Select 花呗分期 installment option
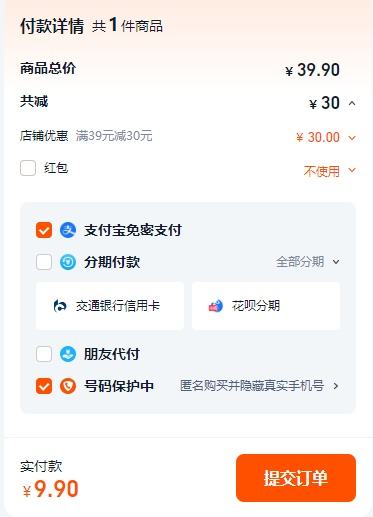 pyautogui.click(x=266, y=306)
